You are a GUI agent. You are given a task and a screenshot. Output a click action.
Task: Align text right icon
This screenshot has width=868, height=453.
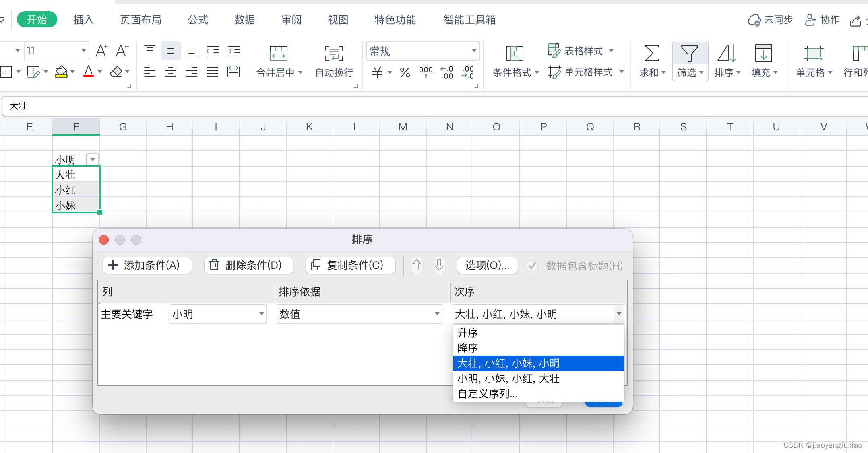[x=192, y=72]
